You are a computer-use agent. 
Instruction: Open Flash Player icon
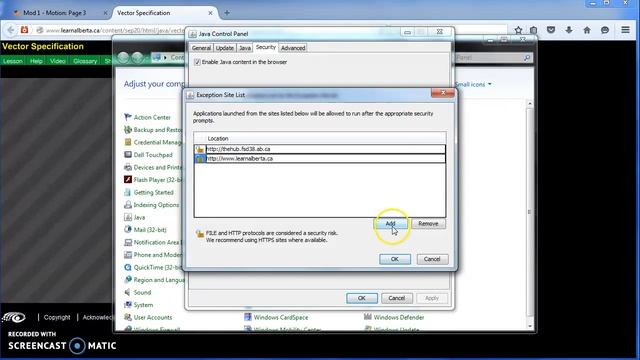128,180
